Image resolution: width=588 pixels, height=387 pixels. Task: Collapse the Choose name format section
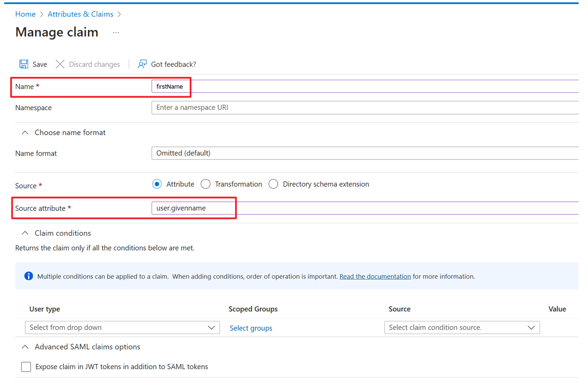coord(25,133)
